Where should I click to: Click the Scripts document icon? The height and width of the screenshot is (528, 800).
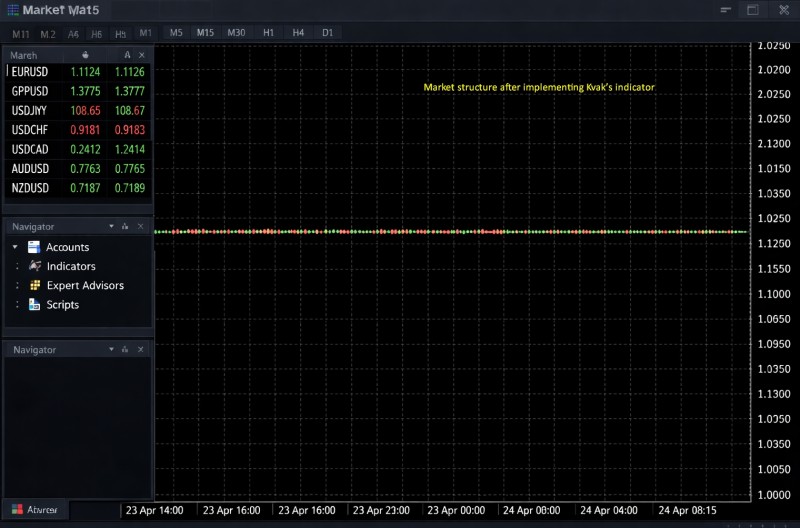34,305
